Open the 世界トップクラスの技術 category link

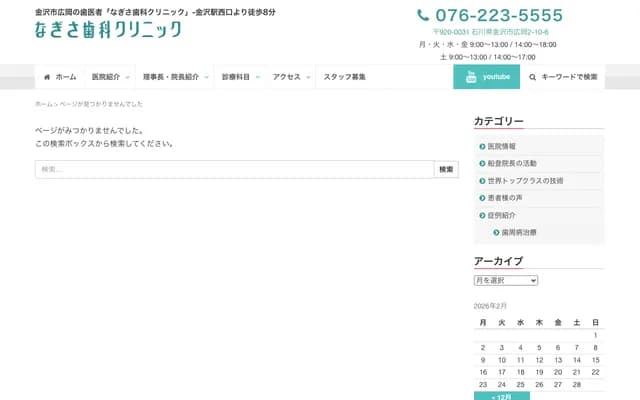[525, 181]
